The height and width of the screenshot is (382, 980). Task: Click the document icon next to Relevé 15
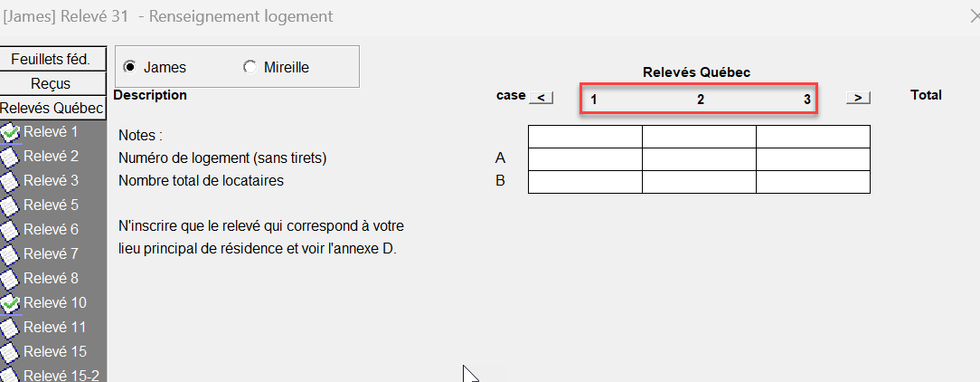click(x=10, y=352)
